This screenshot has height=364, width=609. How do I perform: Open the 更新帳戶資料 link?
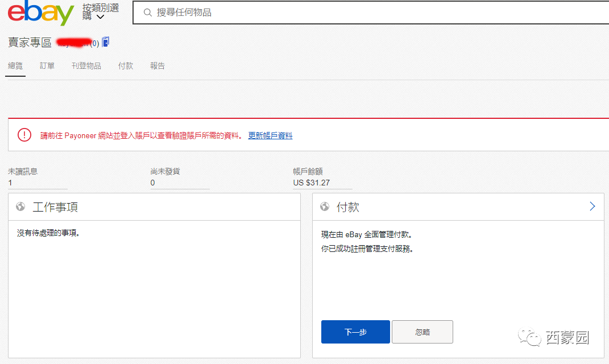pos(270,135)
